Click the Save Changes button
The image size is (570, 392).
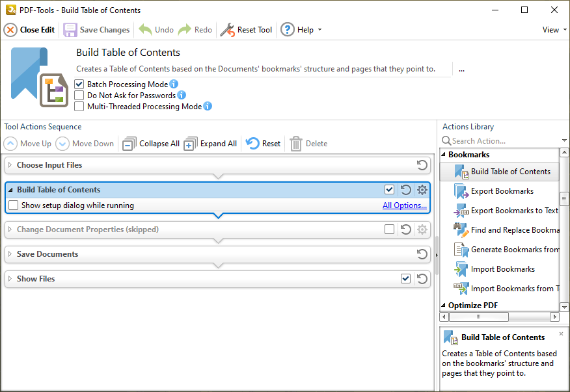coord(96,29)
